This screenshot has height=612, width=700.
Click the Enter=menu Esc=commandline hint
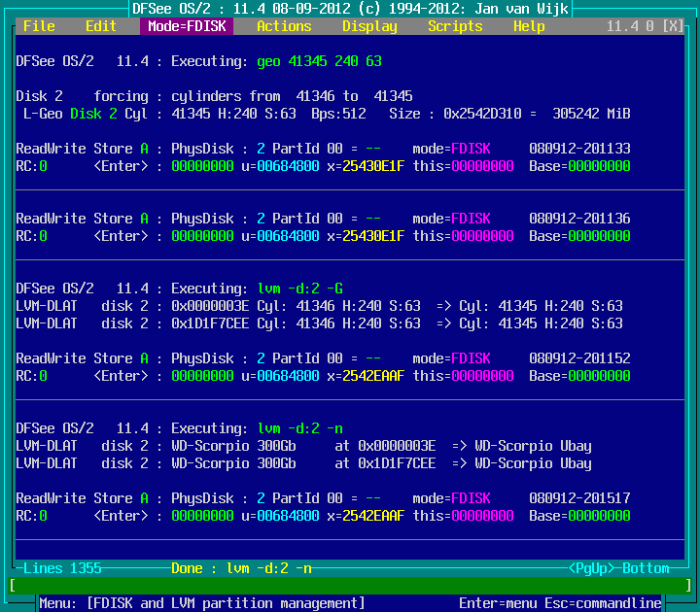(560, 603)
